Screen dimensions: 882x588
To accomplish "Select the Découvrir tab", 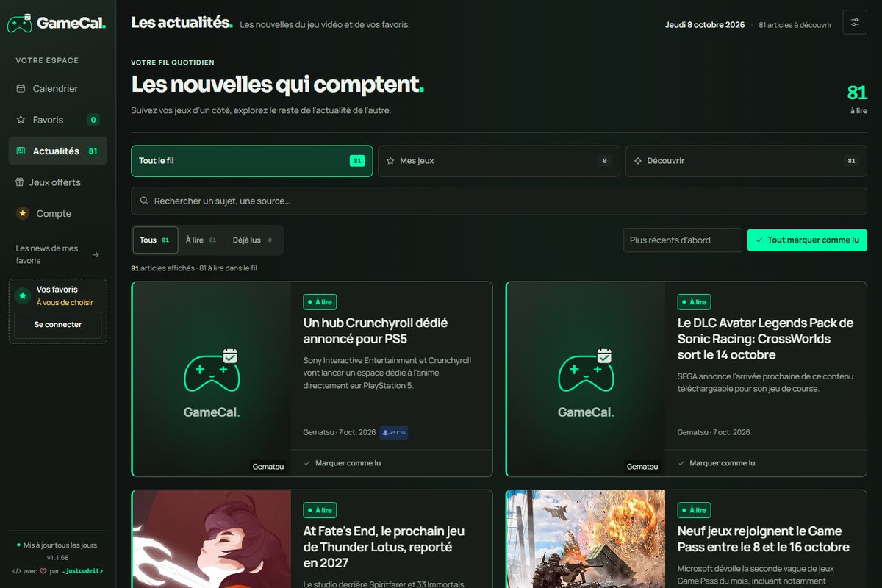I will [746, 161].
